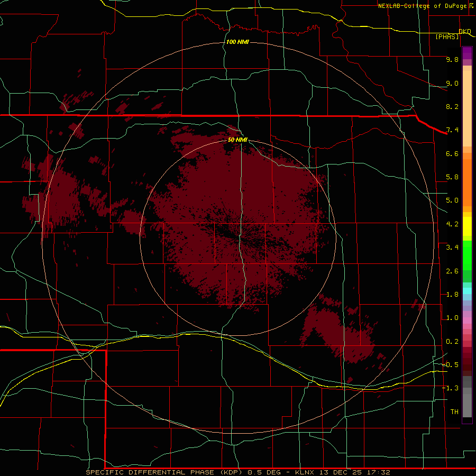
Task: Click the 9.0 scale value
Action: pyautogui.click(x=452, y=83)
